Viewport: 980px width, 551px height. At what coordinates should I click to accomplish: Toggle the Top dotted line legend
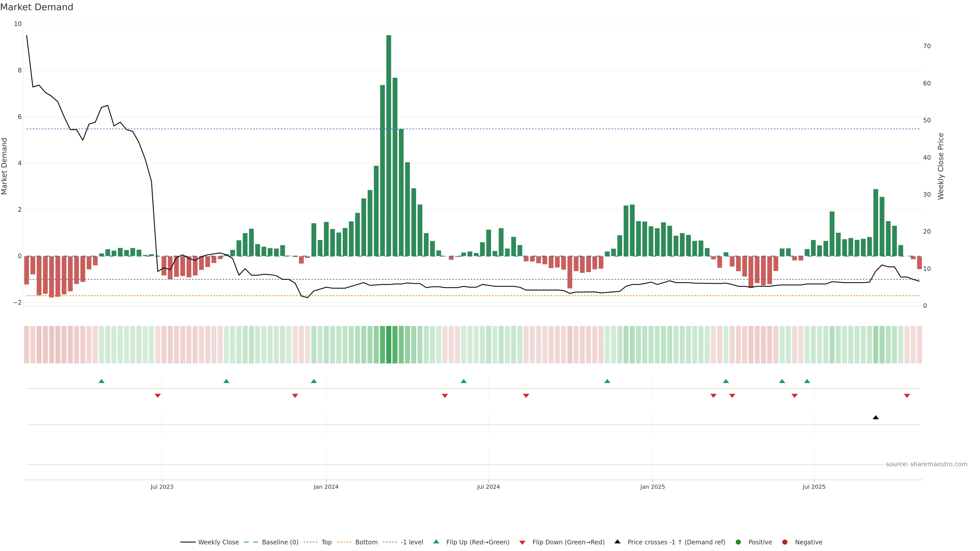pyautogui.click(x=326, y=542)
